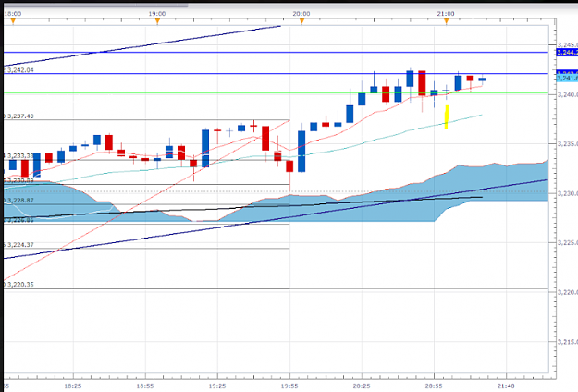578x392 pixels.
Task: Click the 18:00 label on top time axis
Action: pos(13,14)
